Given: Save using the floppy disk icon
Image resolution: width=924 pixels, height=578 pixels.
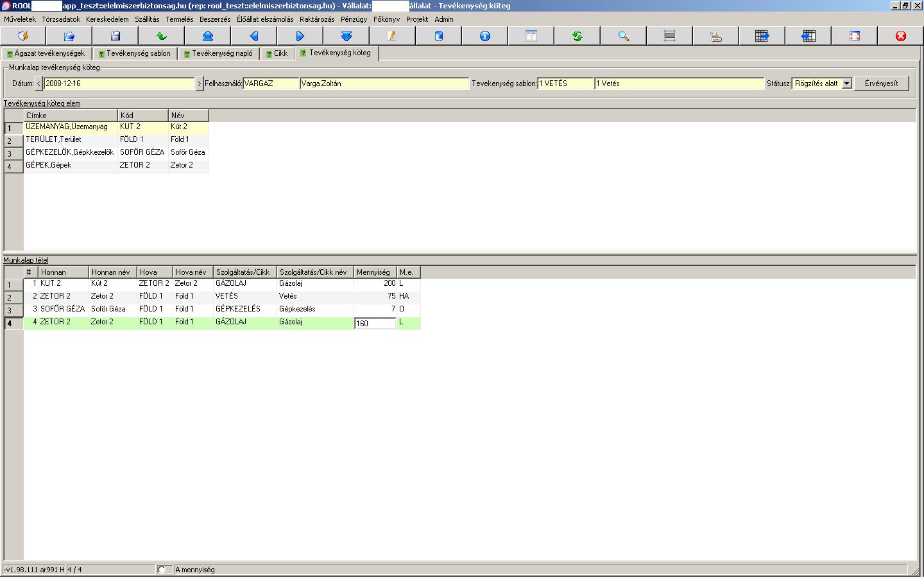Looking at the screenshot, I should tap(116, 36).
